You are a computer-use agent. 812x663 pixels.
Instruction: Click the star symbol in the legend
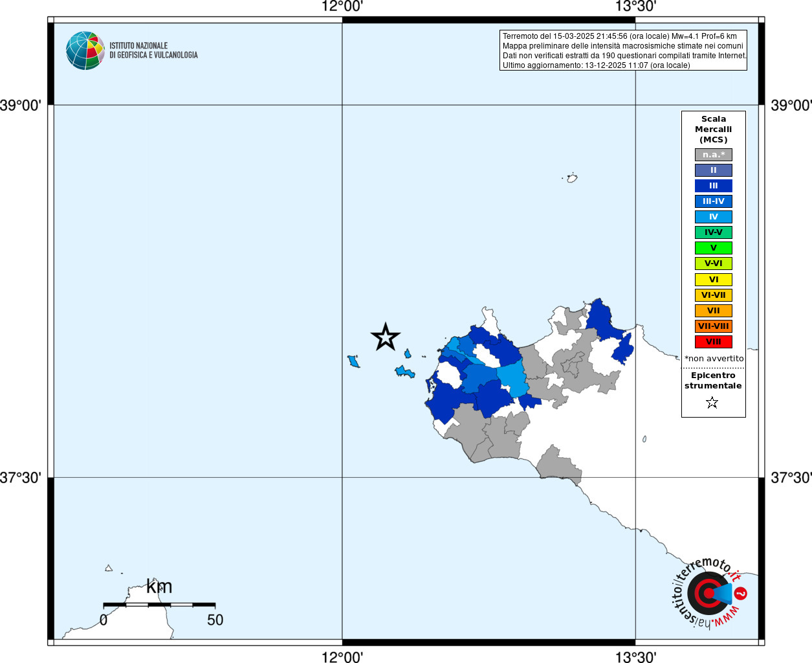click(712, 403)
